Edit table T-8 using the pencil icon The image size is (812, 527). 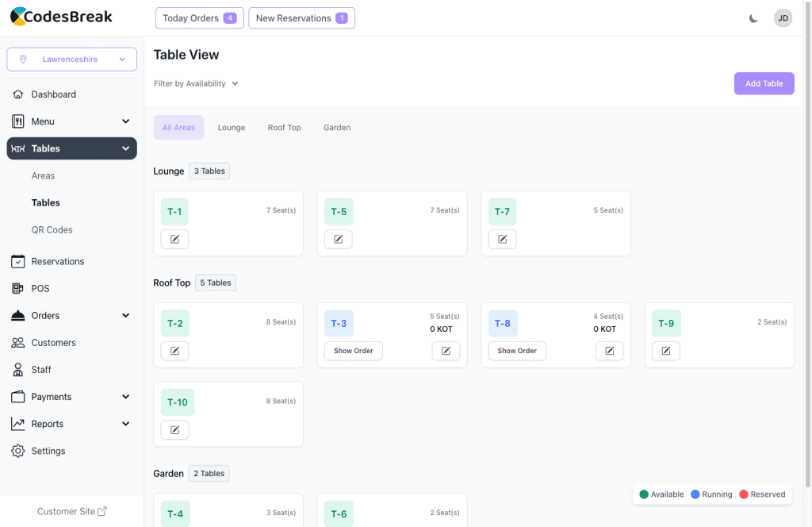(x=609, y=351)
